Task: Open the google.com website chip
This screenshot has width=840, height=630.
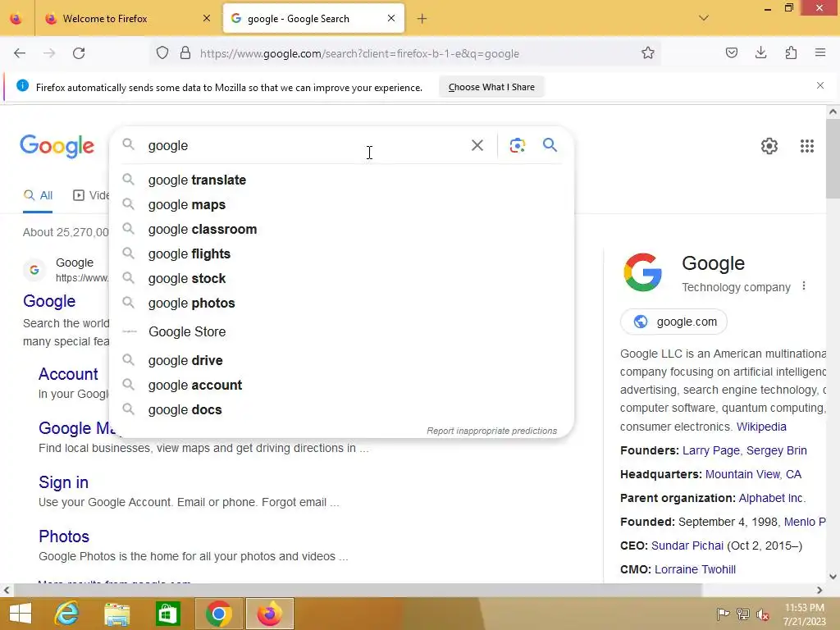Action: pos(673,322)
